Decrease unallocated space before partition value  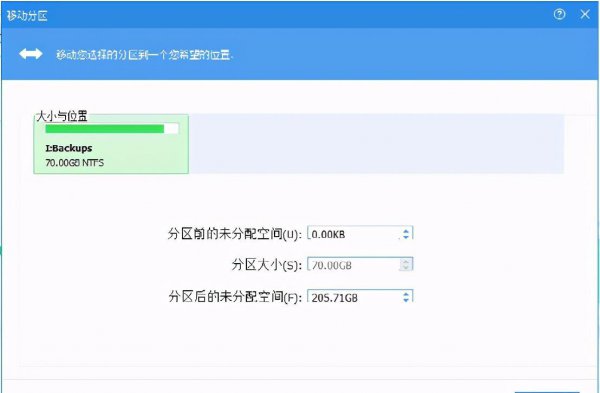[406, 237]
